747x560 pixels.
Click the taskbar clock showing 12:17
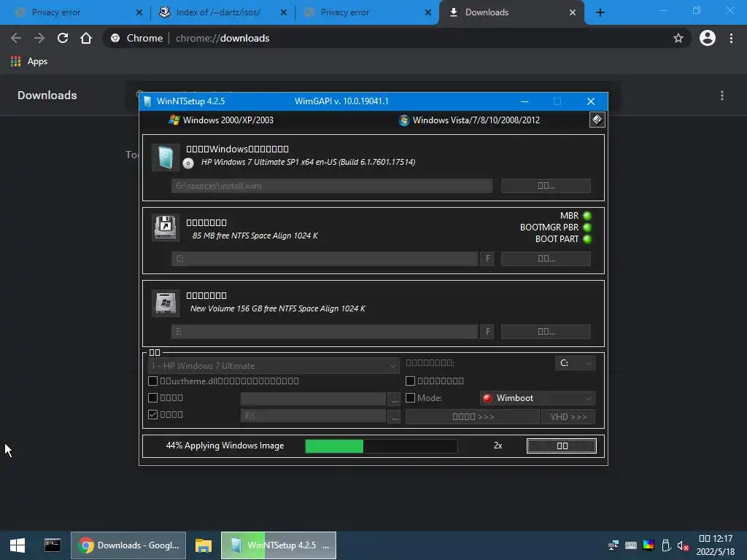click(716, 545)
